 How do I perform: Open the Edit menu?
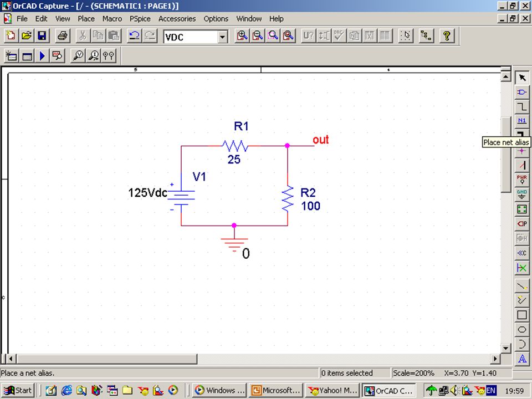[42, 19]
